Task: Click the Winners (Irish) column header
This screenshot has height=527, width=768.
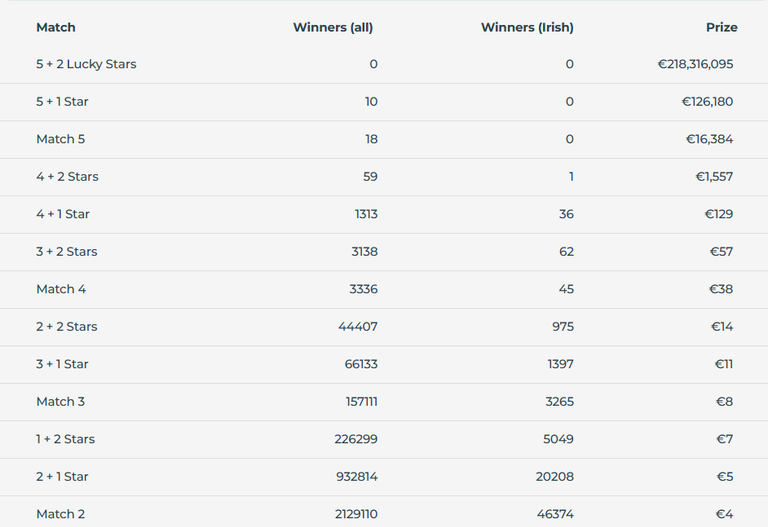Action: click(527, 27)
